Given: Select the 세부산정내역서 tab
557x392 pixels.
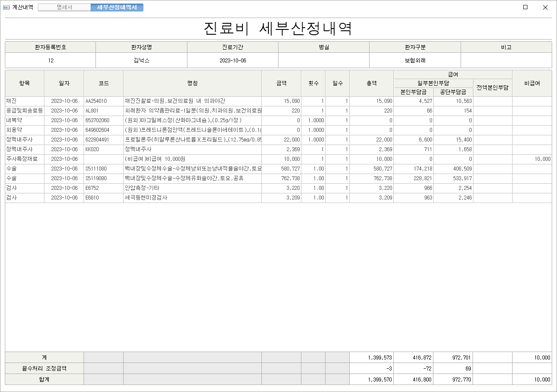Looking at the screenshot, I should (x=117, y=7).
